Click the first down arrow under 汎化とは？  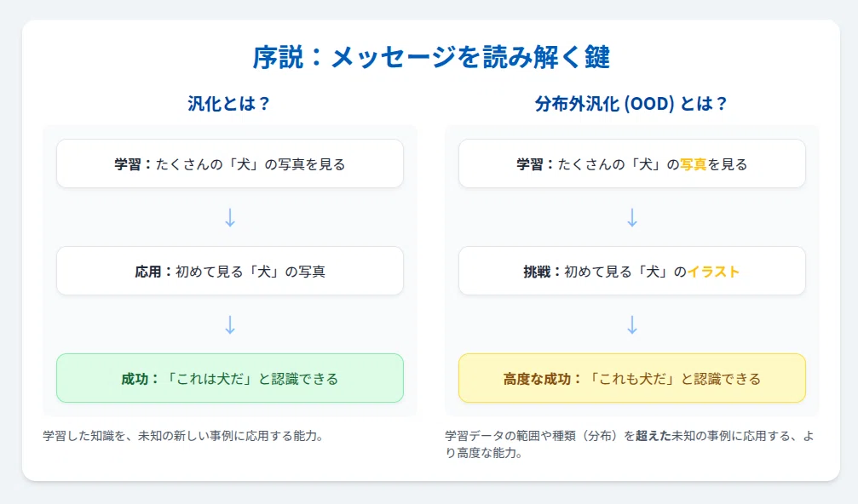point(230,218)
